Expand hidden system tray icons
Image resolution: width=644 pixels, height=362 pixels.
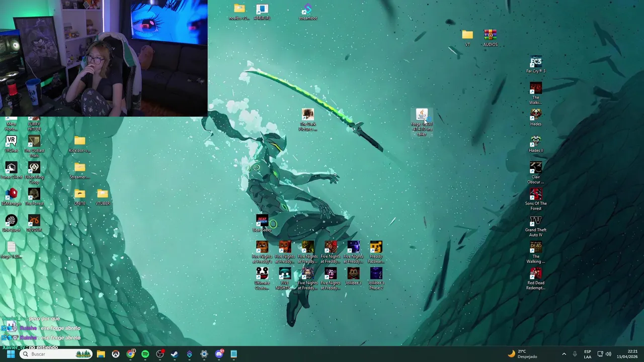564,354
